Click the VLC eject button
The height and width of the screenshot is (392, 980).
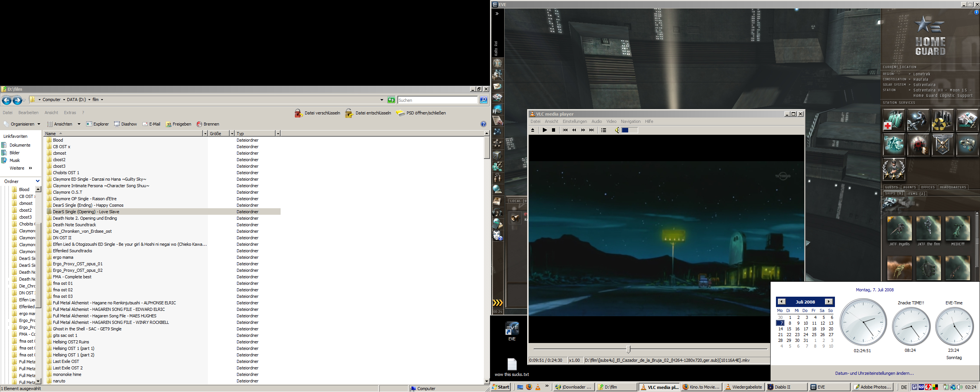[532, 130]
